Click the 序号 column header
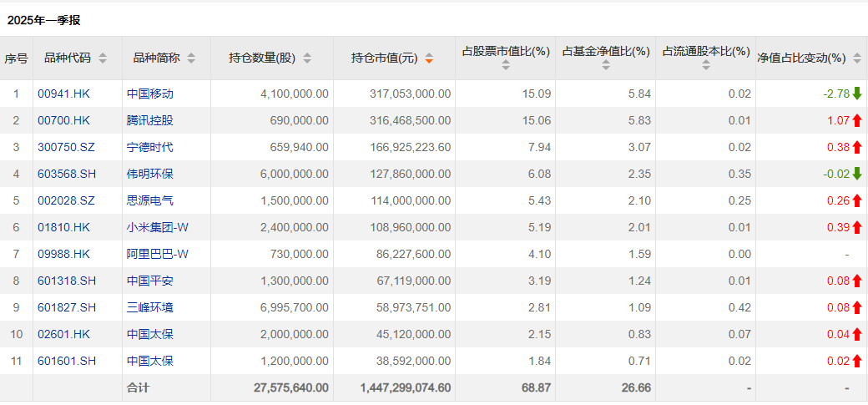Image resolution: width=868 pixels, height=405 pixels. (16, 58)
